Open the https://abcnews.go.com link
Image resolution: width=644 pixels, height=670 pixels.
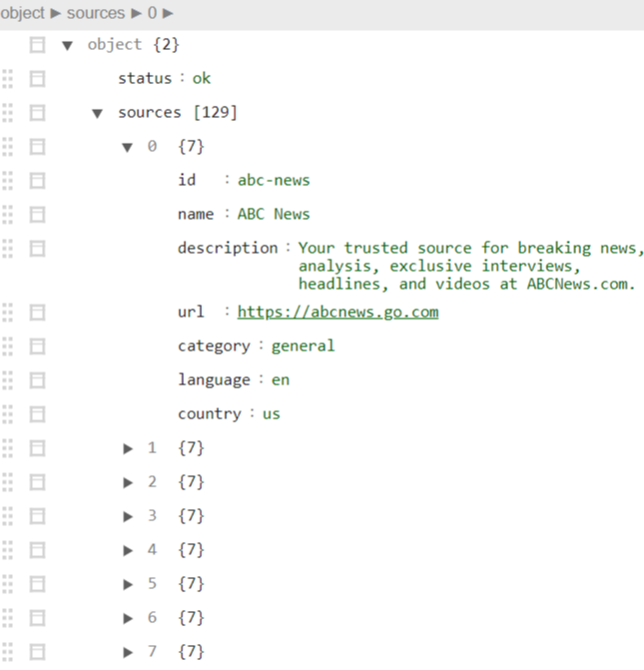click(x=338, y=313)
